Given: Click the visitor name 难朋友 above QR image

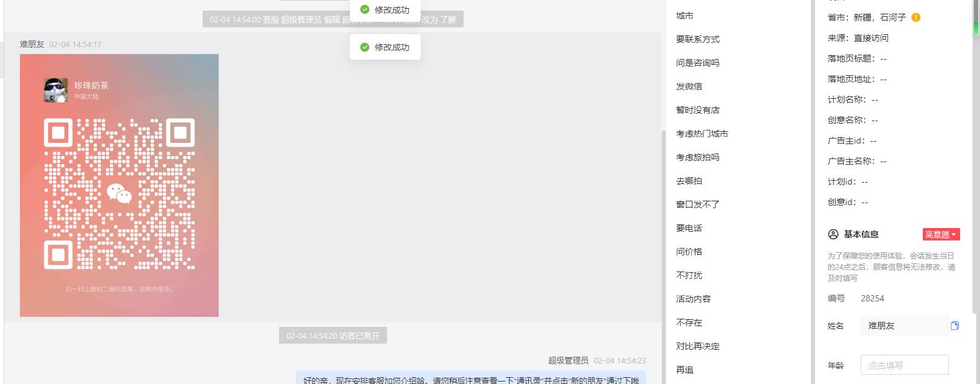Looking at the screenshot, I should pos(32,44).
